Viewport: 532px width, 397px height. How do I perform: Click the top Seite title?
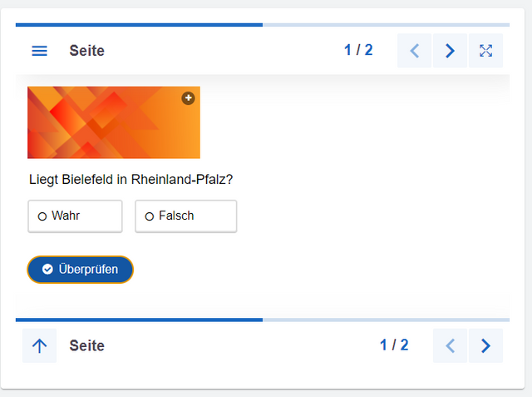[86, 51]
